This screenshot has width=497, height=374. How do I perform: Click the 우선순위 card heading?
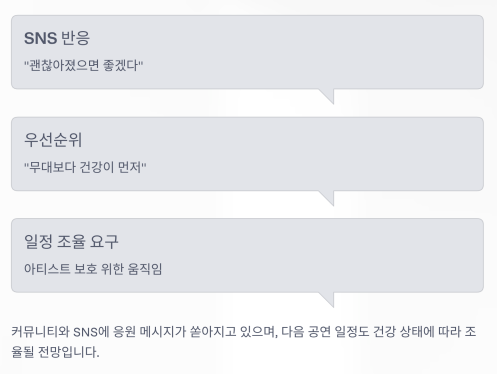(53, 140)
